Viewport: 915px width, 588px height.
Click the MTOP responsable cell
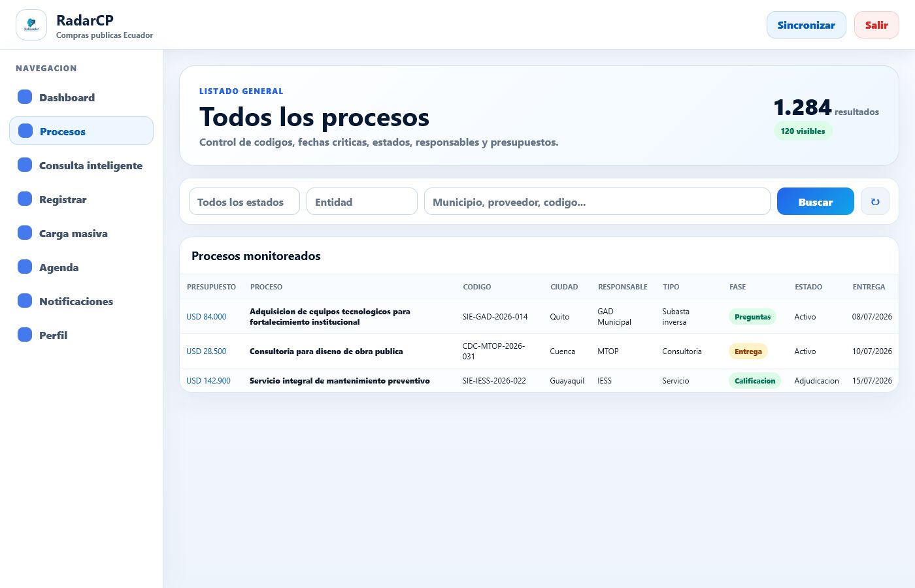point(608,351)
